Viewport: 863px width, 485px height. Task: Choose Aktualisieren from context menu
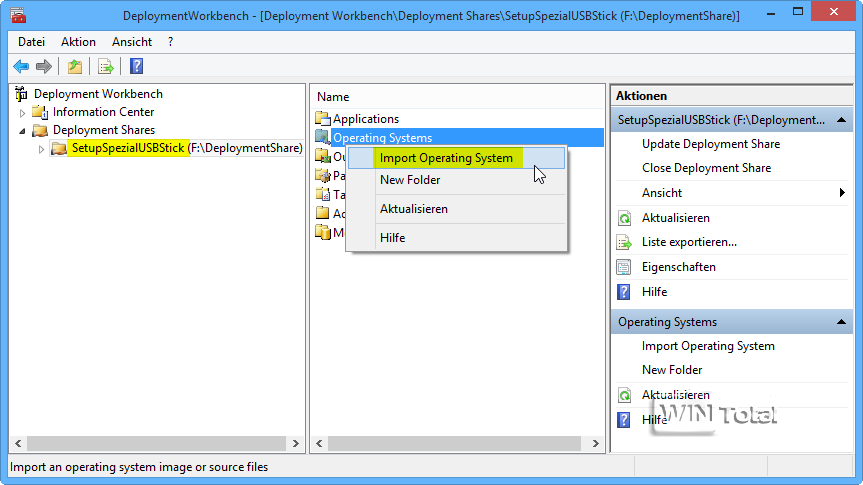(x=456, y=209)
